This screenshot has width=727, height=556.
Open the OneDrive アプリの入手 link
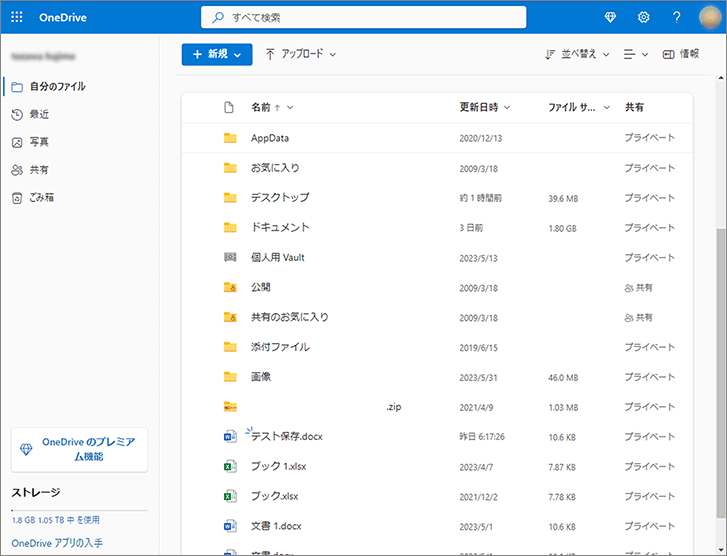57,543
